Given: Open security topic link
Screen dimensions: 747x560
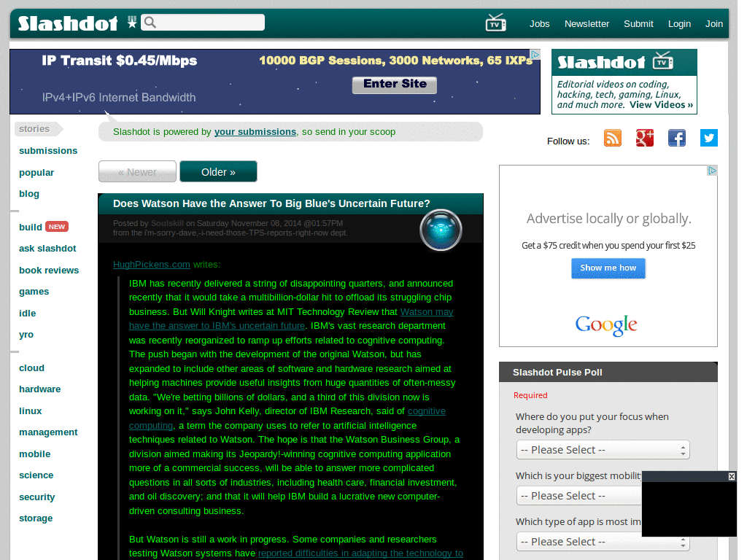Looking at the screenshot, I should 36,497.
